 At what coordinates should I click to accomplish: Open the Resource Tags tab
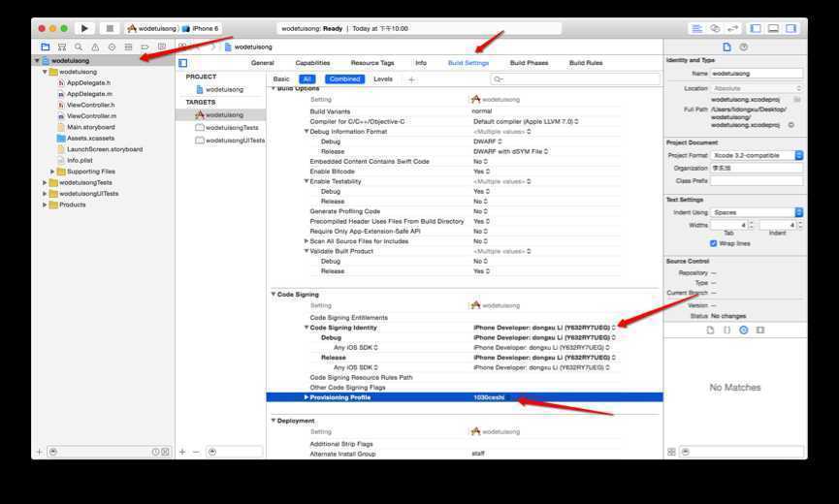click(x=372, y=63)
